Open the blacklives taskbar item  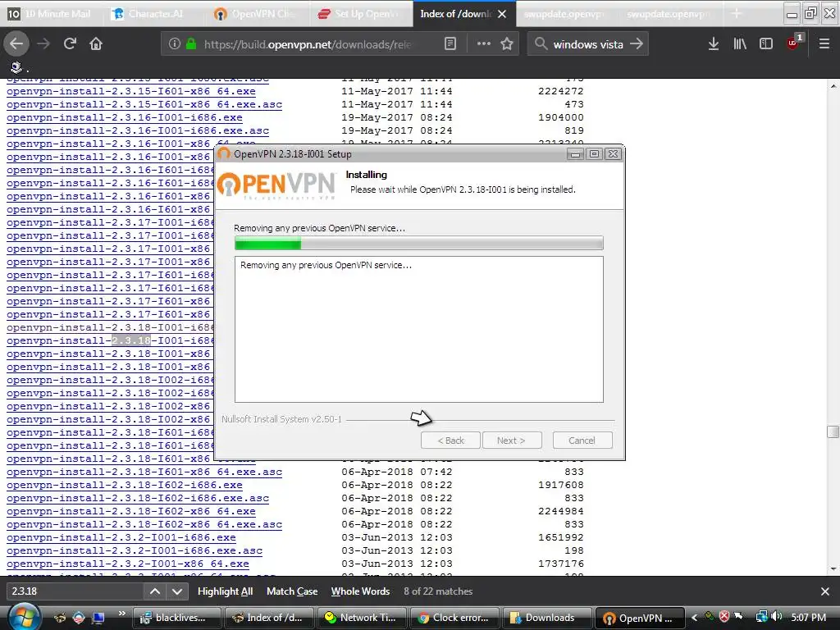pos(177,618)
